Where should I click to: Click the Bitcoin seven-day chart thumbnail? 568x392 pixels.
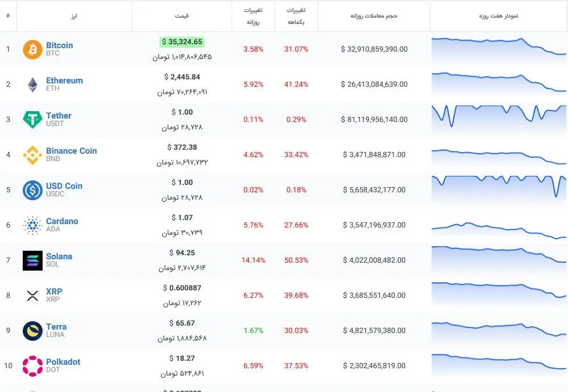click(499, 49)
